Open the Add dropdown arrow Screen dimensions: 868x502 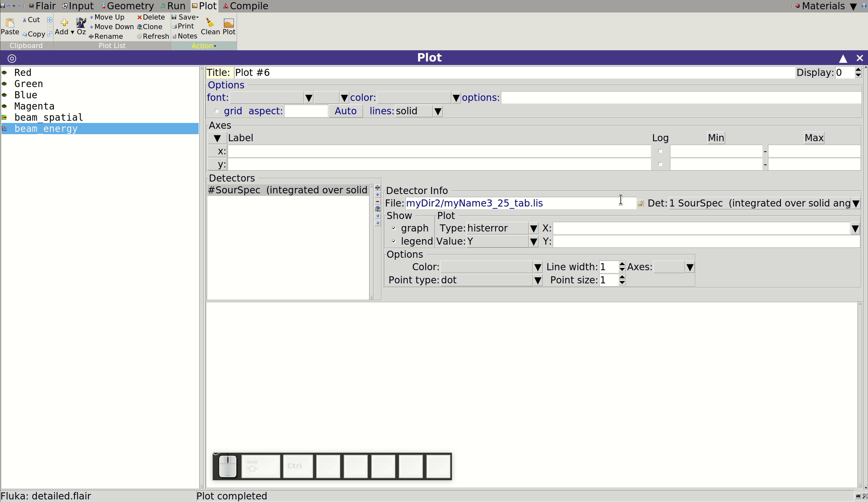[72, 32]
